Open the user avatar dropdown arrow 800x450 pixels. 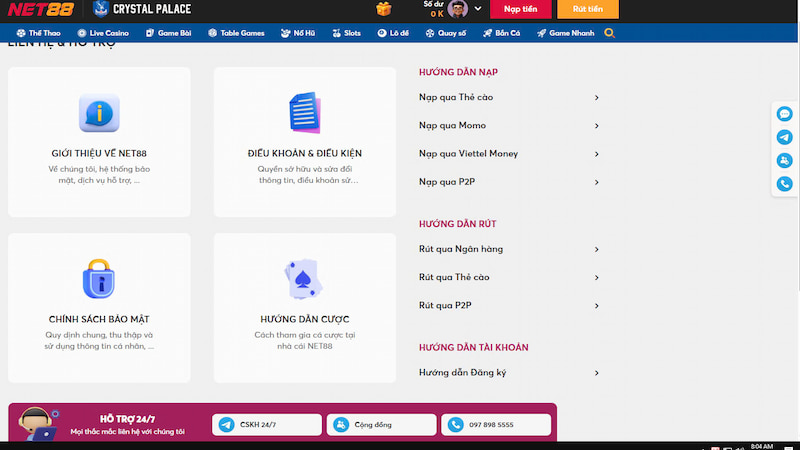point(478,9)
